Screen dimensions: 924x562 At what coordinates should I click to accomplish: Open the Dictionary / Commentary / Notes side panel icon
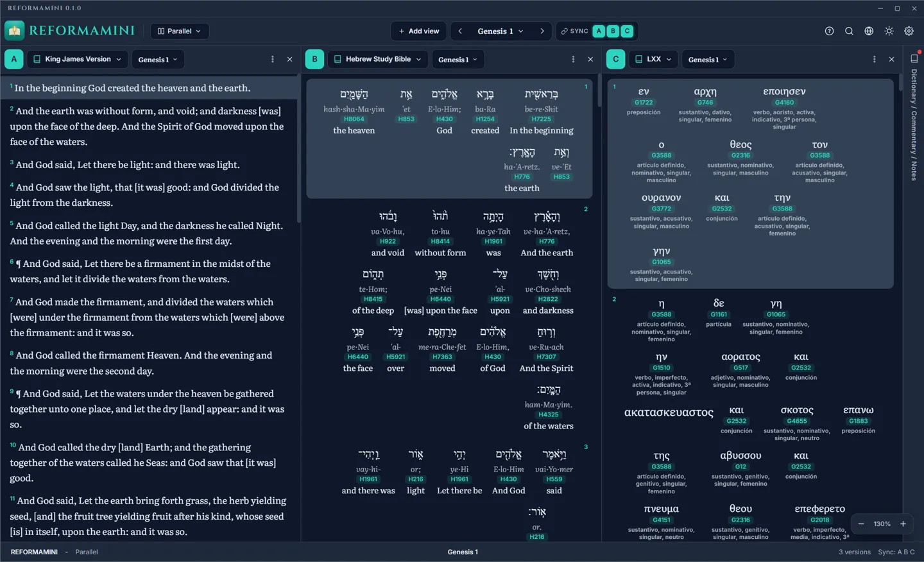click(x=914, y=58)
